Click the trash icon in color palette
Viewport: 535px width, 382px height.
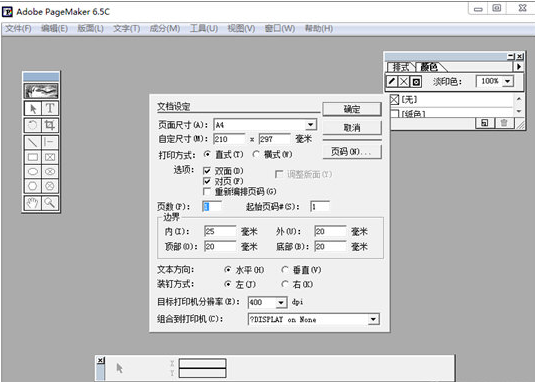click(x=504, y=123)
